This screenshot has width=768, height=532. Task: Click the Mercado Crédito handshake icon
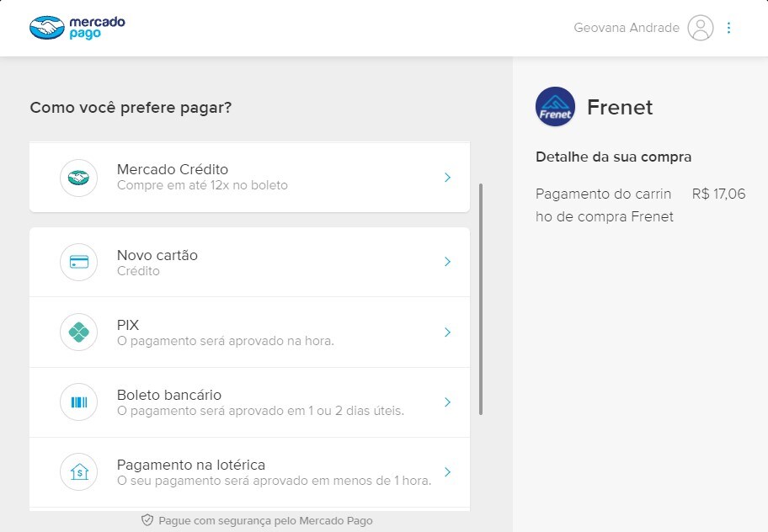click(x=78, y=178)
